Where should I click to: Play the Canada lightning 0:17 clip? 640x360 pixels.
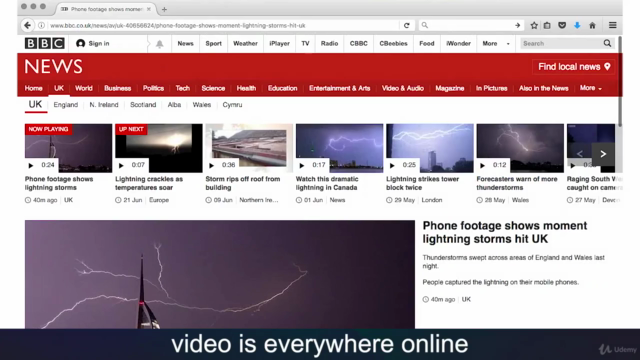pyautogui.click(x=339, y=148)
